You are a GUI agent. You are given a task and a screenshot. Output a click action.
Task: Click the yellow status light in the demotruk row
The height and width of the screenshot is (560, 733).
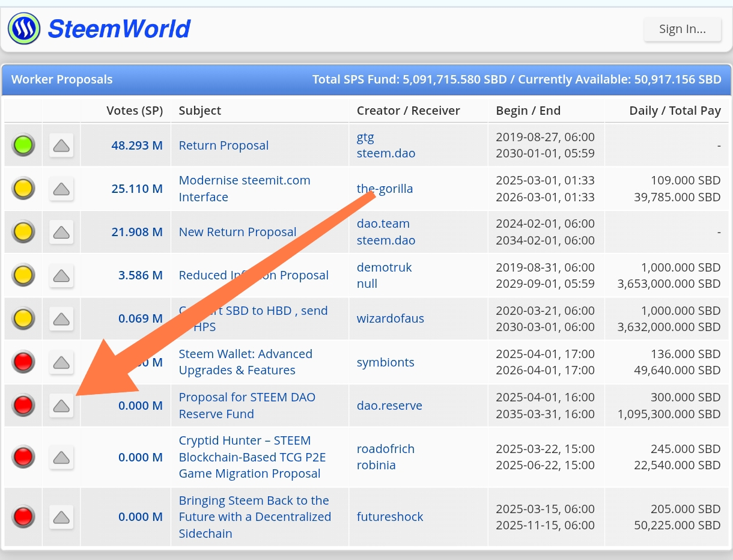tap(23, 275)
